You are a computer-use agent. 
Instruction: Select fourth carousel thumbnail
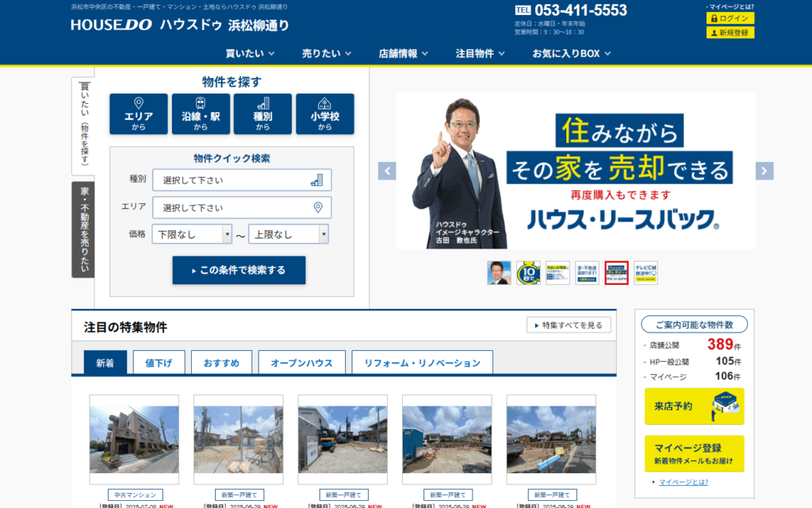pyautogui.click(x=588, y=273)
